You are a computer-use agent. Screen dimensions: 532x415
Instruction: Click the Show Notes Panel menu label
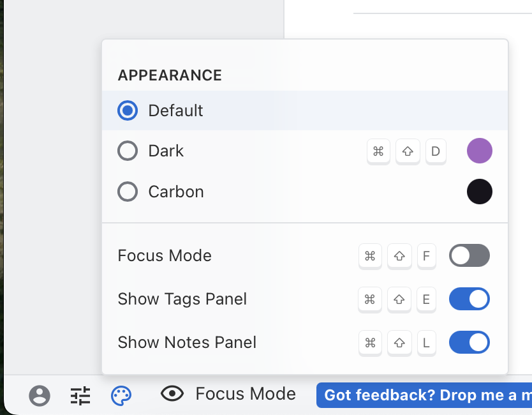click(187, 342)
